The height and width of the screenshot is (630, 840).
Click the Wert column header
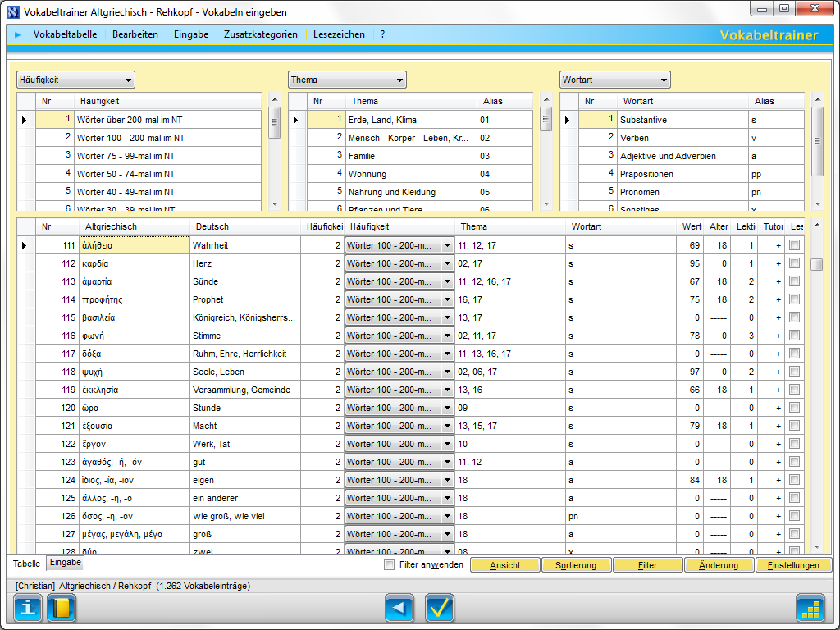[690, 226]
